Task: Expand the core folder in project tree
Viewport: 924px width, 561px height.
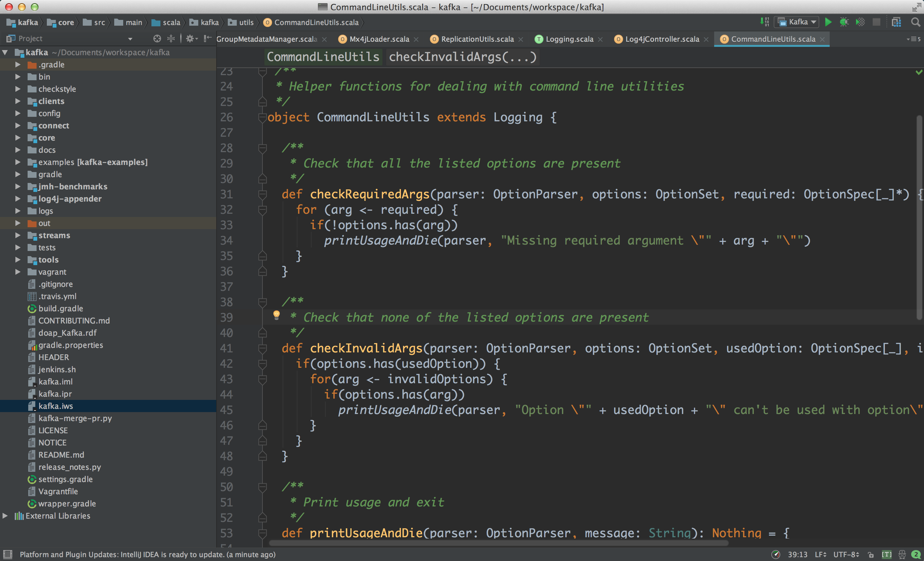Action: point(18,138)
